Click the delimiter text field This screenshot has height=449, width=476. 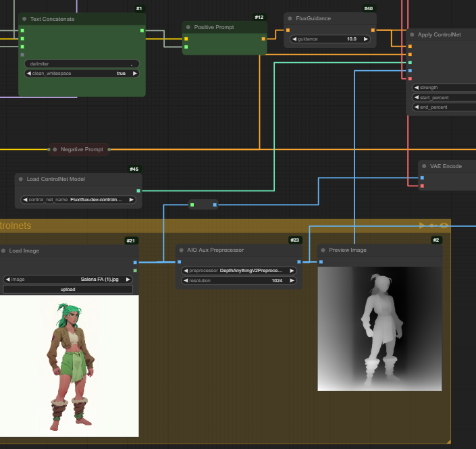click(82, 63)
